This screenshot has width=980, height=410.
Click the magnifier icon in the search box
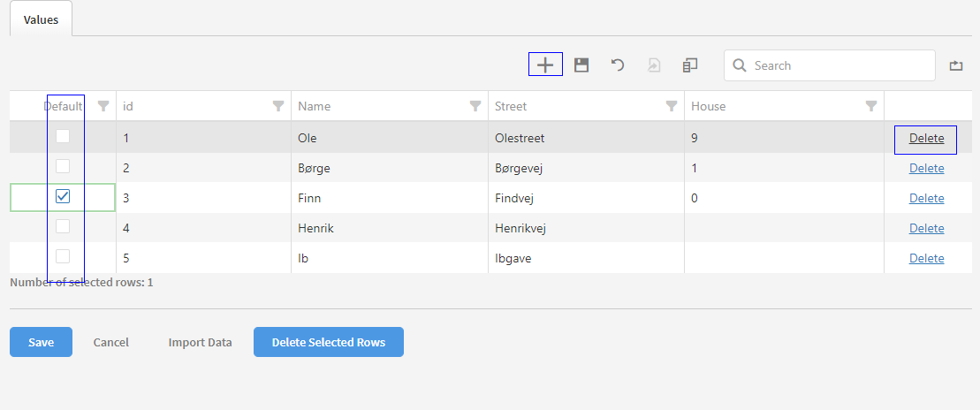[740, 65]
